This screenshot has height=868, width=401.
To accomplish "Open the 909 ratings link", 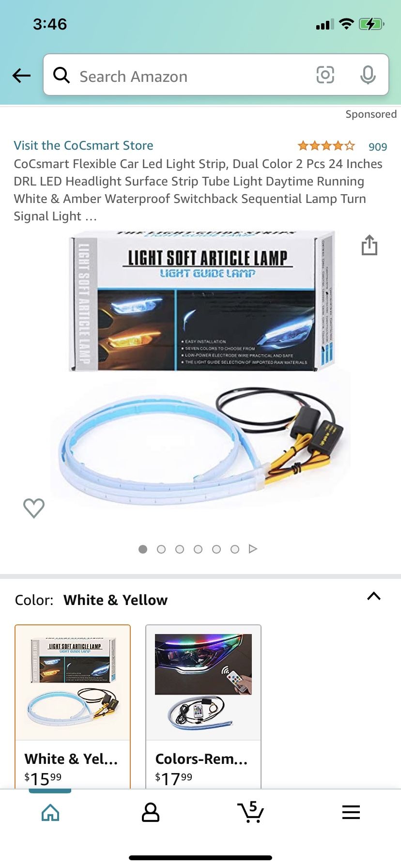I will pyautogui.click(x=378, y=147).
